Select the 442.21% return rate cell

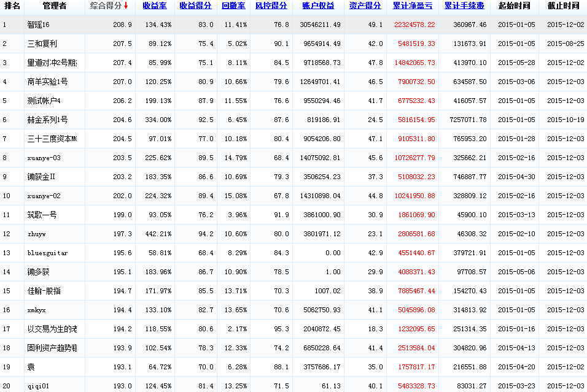[x=158, y=234]
